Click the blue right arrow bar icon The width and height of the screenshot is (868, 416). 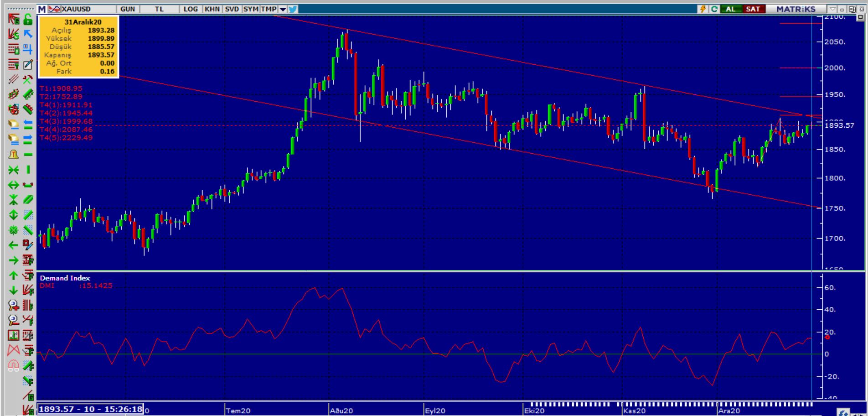[28, 140]
